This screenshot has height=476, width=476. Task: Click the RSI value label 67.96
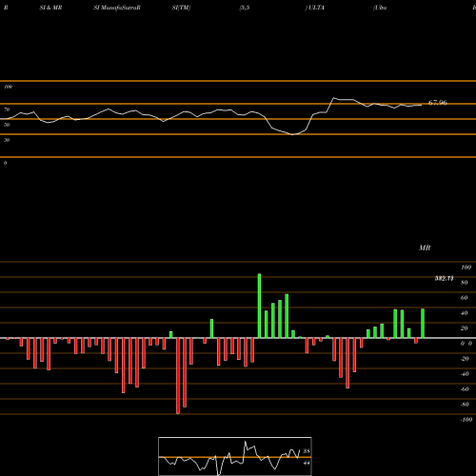438,103
